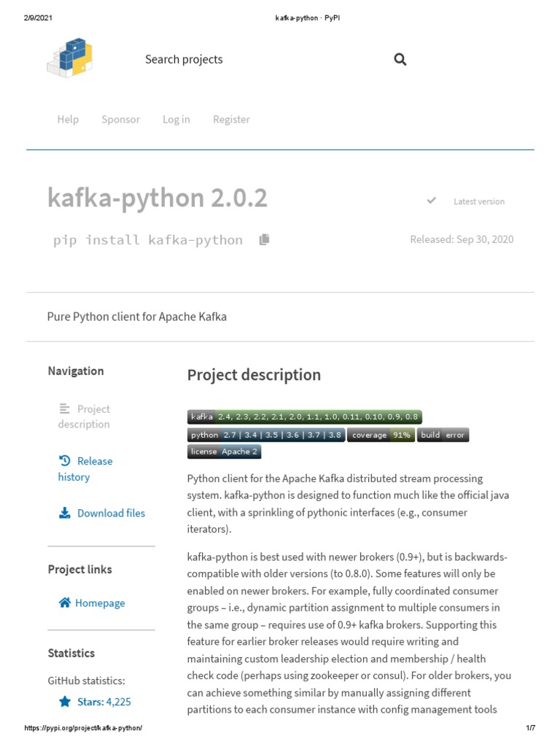Click the coverage 91% badge
560x747 pixels.
tap(381, 435)
